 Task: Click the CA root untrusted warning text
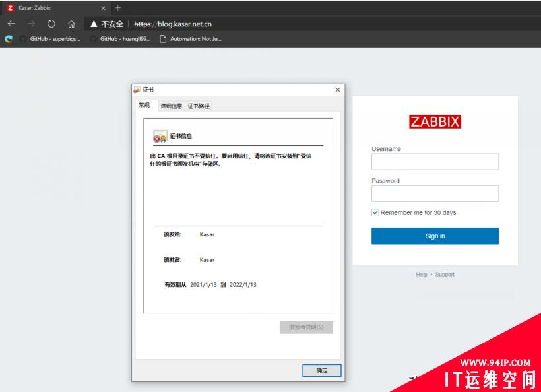coord(230,160)
